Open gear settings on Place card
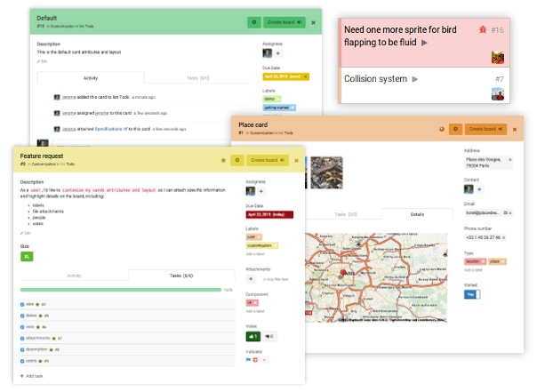 [x=455, y=129]
